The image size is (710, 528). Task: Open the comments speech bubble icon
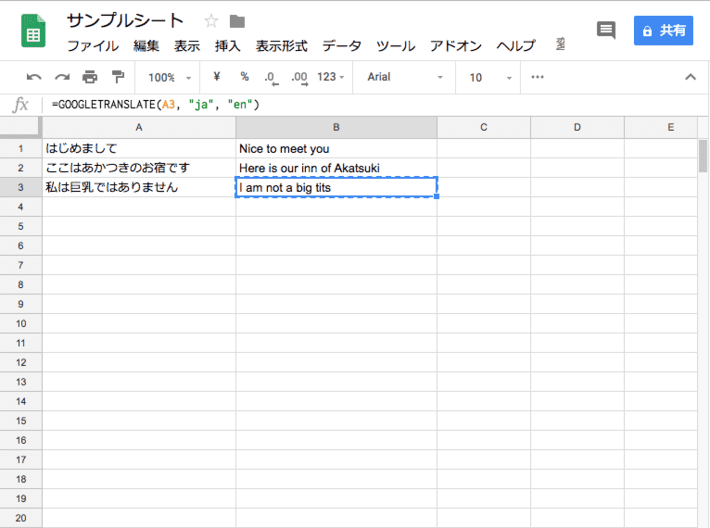[606, 31]
